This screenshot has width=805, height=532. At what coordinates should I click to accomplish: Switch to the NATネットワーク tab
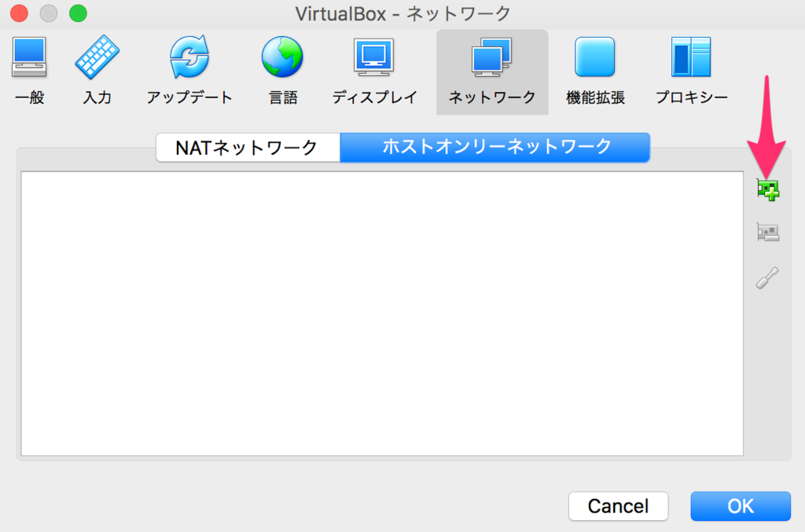pyautogui.click(x=248, y=148)
